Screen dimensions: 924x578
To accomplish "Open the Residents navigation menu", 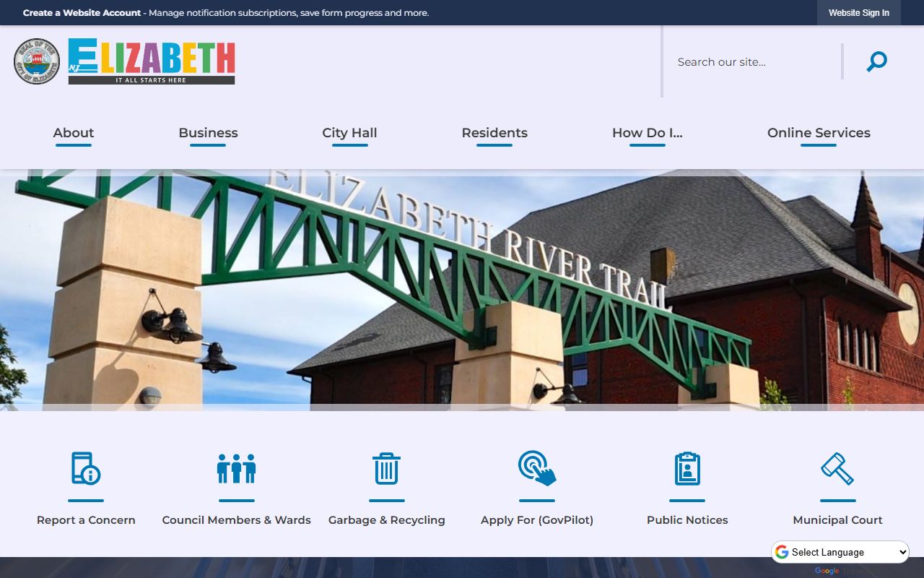I will click(x=494, y=133).
